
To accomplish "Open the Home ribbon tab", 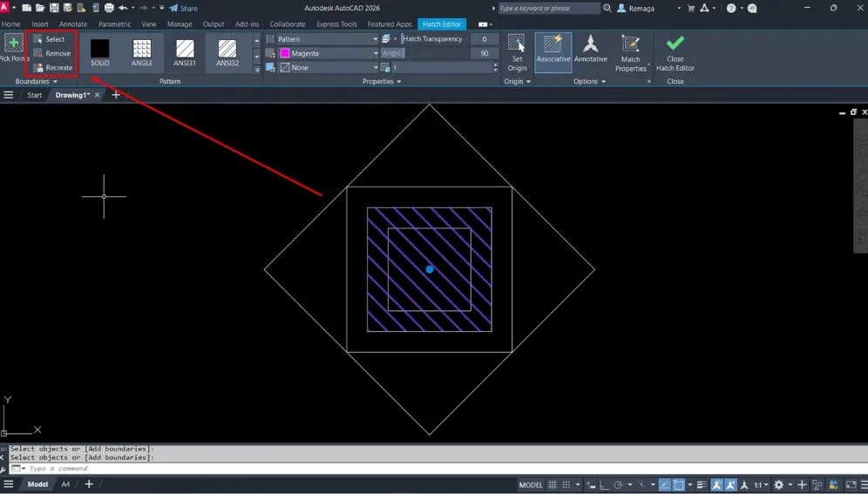I will 11,24.
